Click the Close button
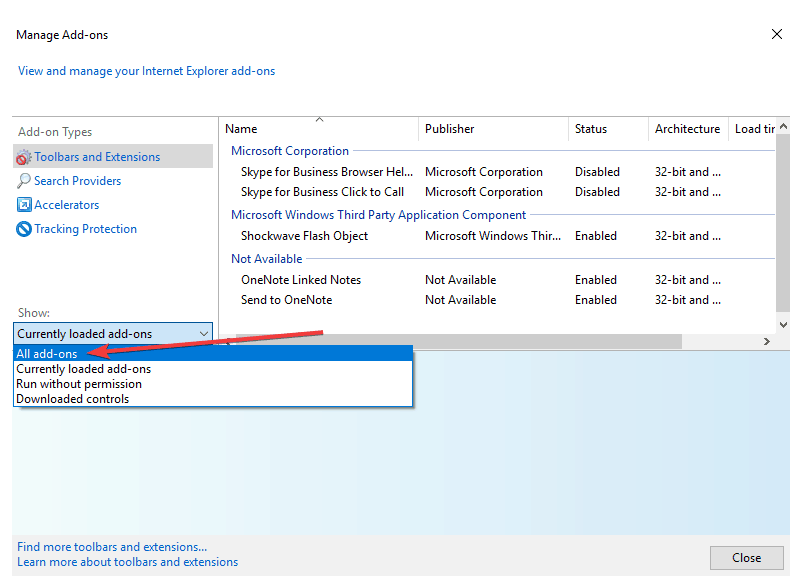The image size is (793, 576). (x=746, y=558)
